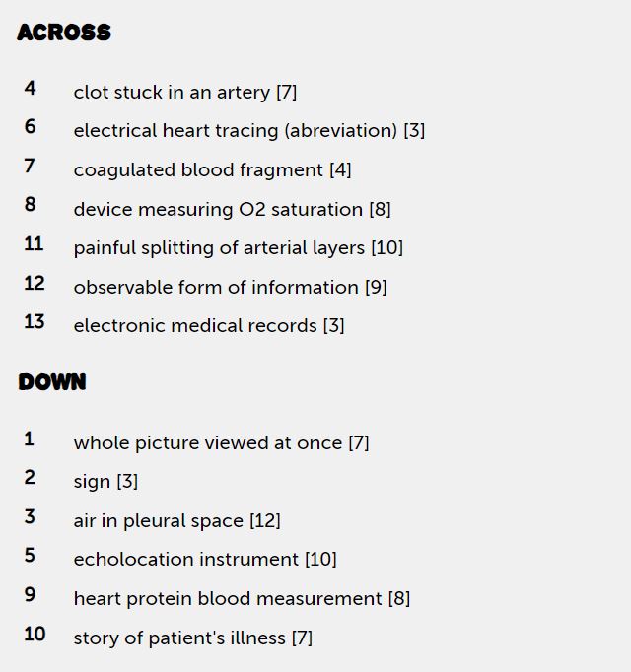Select the 'electronic medical records' clue
The image size is (631, 672).
click(208, 325)
